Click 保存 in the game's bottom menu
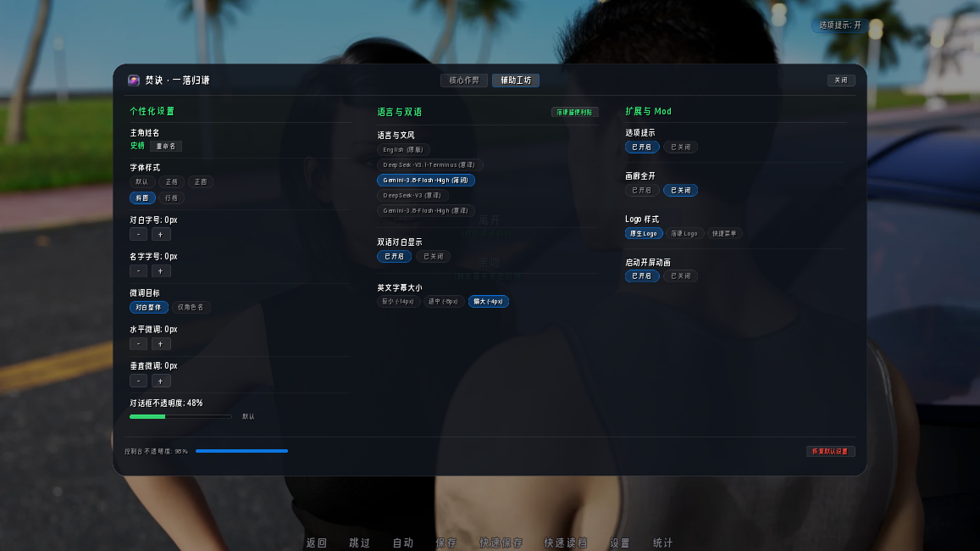 [x=446, y=543]
